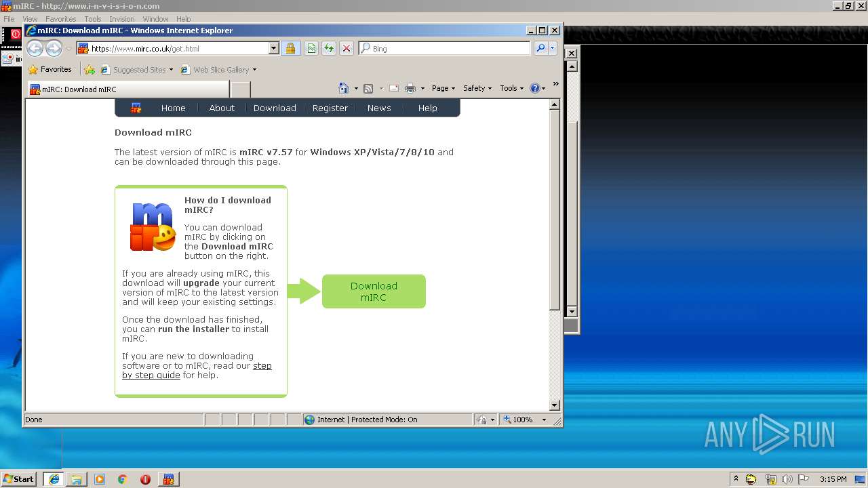Screen dimensions: 868x488
Task: Stop loading with the red X icon
Action: click(347, 48)
